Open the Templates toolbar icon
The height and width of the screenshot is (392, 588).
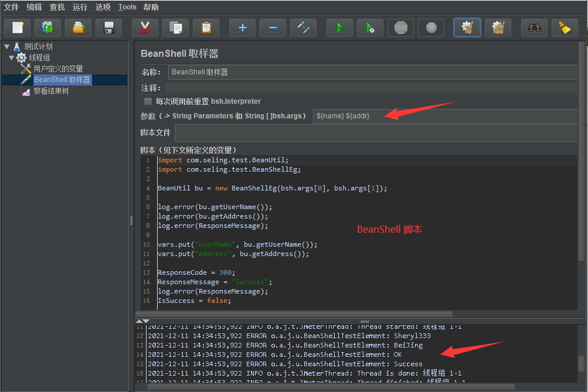(47, 27)
